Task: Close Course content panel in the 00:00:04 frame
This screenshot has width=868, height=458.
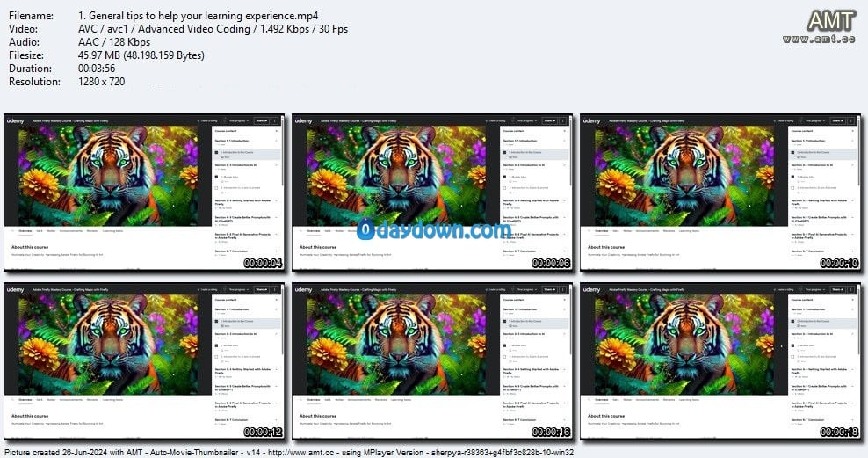Action: (277, 131)
